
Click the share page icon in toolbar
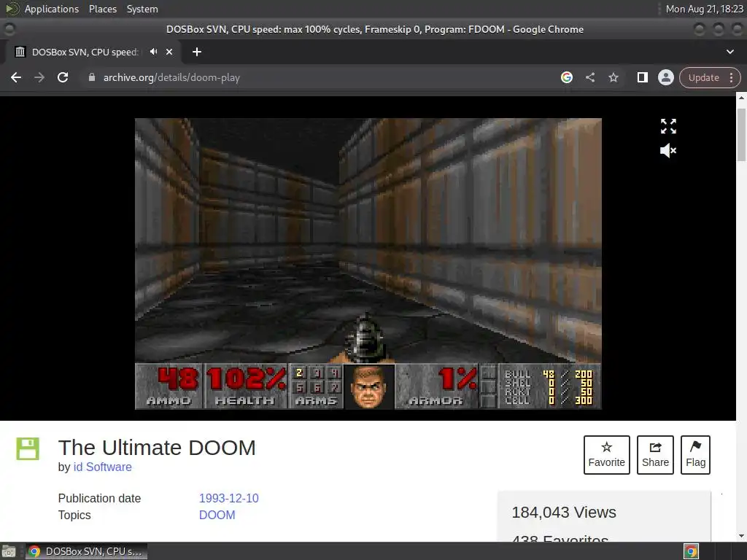pos(590,77)
